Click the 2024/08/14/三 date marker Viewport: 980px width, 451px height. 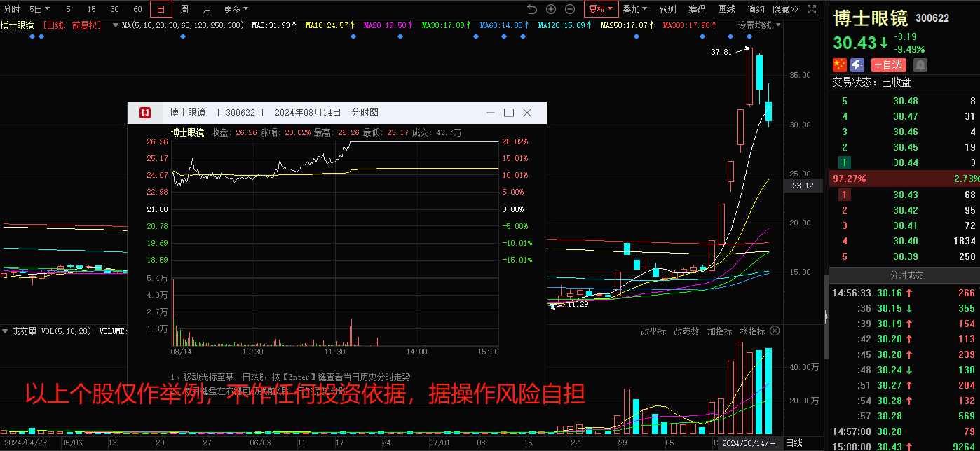pyautogui.click(x=749, y=443)
